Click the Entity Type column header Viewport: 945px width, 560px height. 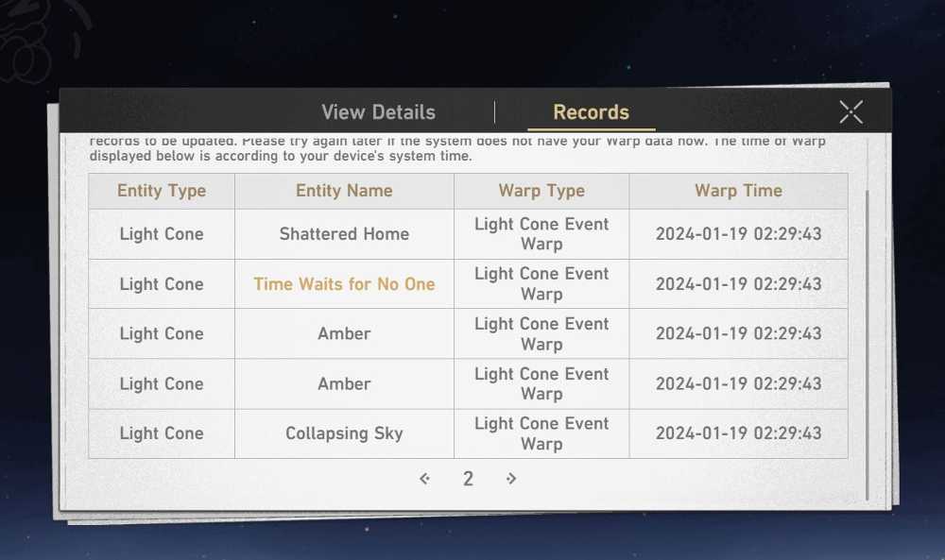[162, 191]
